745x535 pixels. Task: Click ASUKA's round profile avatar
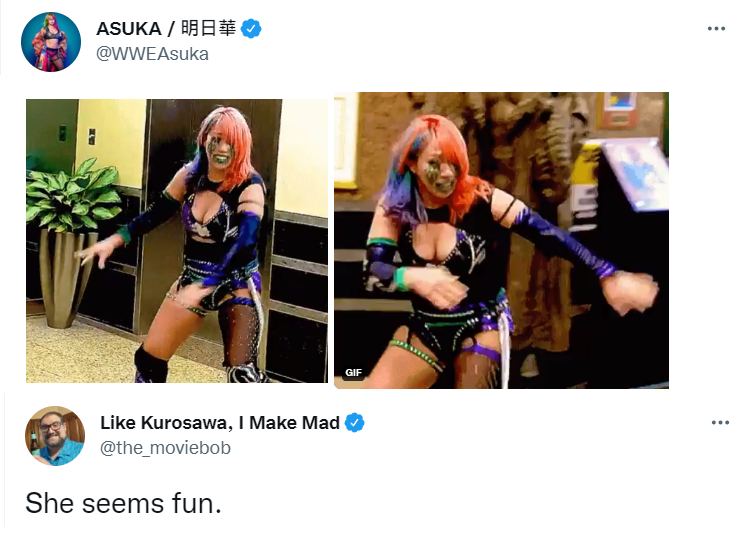[51, 42]
